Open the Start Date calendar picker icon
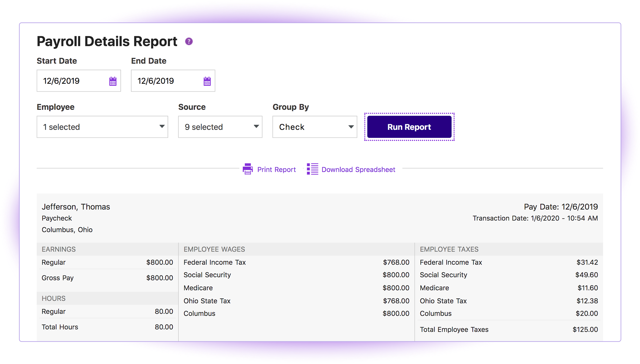Viewport: 640px width, 364px height. tap(113, 81)
